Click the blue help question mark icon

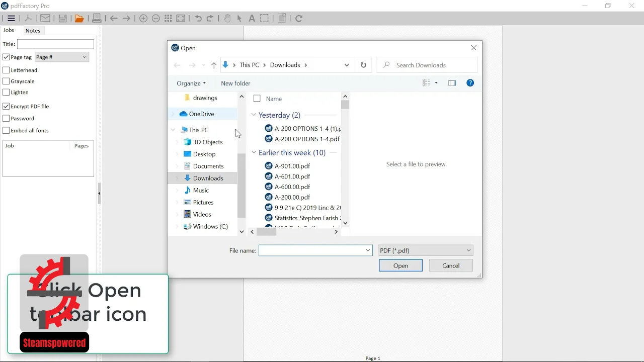[x=470, y=83]
